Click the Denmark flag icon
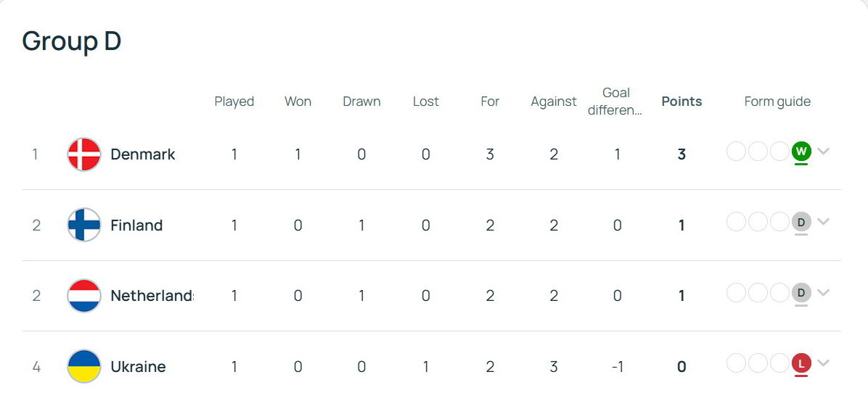 click(84, 154)
